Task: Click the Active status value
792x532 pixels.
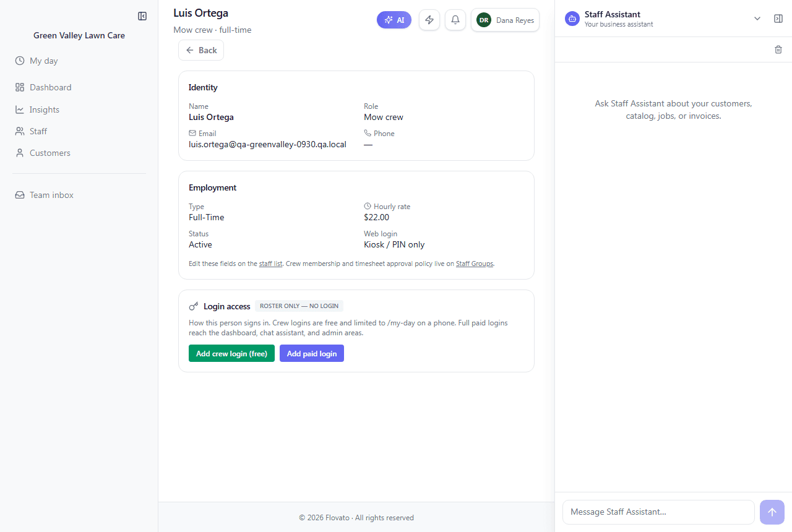Action: [x=200, y=244]
